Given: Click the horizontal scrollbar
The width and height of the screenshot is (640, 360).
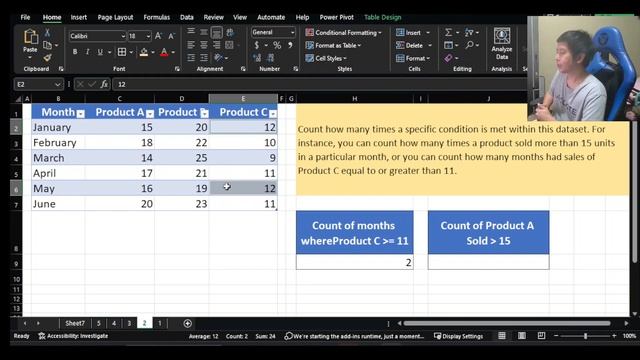Looking at the screenshot, I should pos(507,323).
